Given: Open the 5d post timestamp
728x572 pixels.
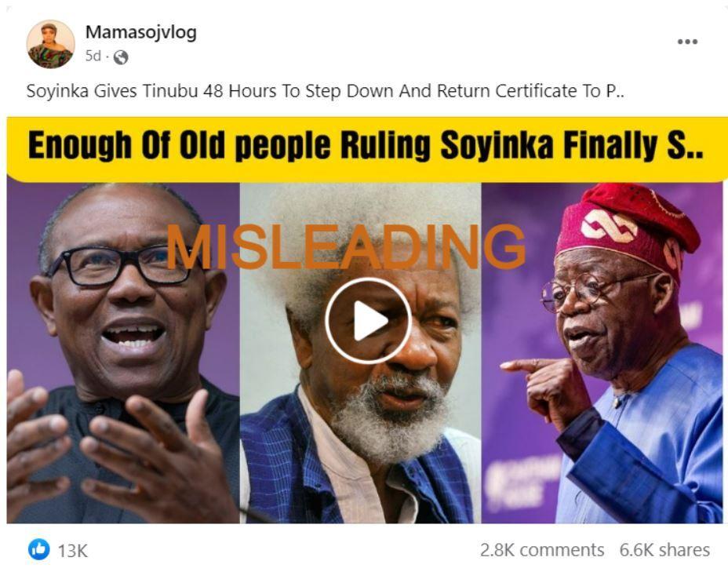Looking at the screenshot, I should click(x=93, y=56).
